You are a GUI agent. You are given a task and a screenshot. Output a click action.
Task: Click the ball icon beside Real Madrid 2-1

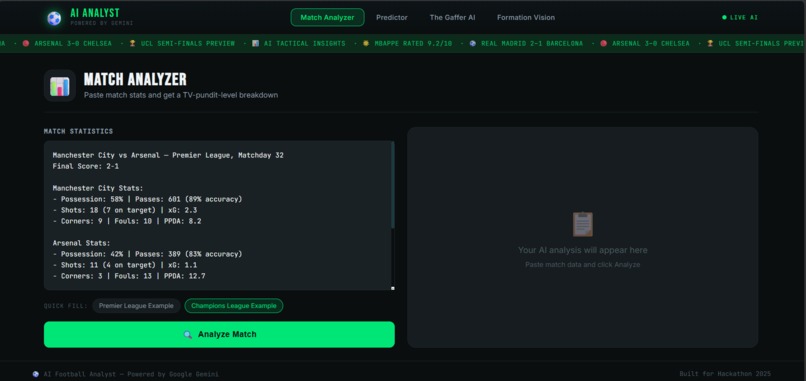tap(472, 44)
